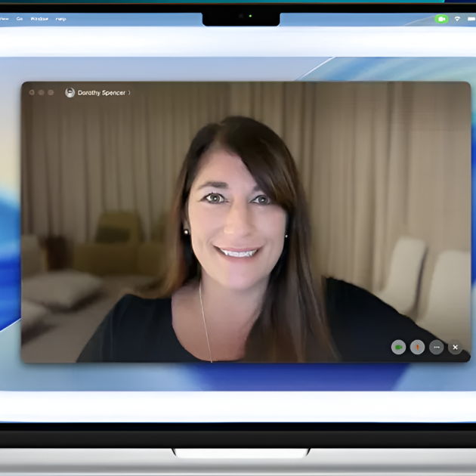This screenshot has width=476, height=476.
Task: Enter full screen using the third traffic-light button
Action: 51,92
